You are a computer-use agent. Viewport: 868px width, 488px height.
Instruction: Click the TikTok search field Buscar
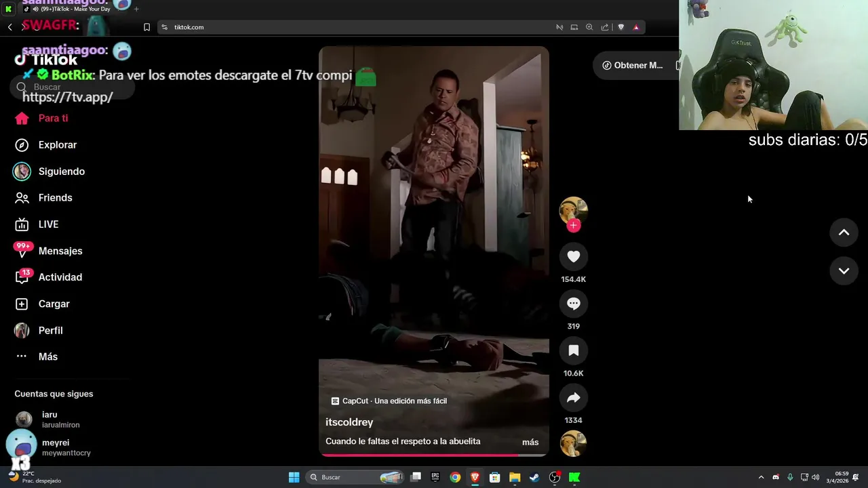pos(72,87)
